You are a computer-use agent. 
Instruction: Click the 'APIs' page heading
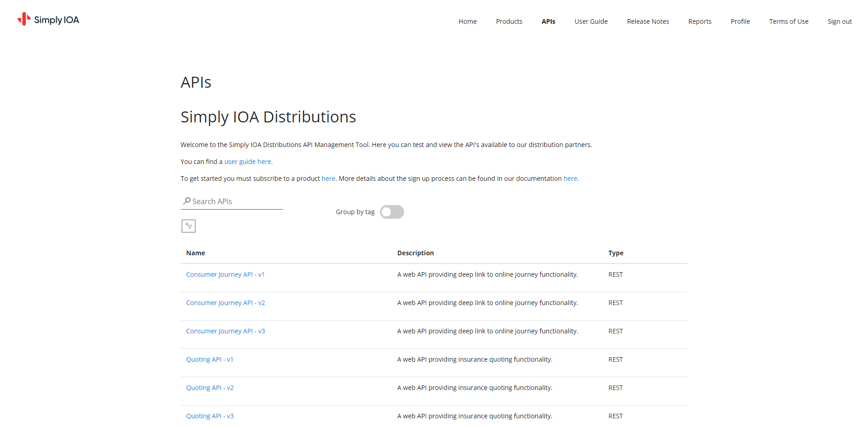click(x=196, y=82)
